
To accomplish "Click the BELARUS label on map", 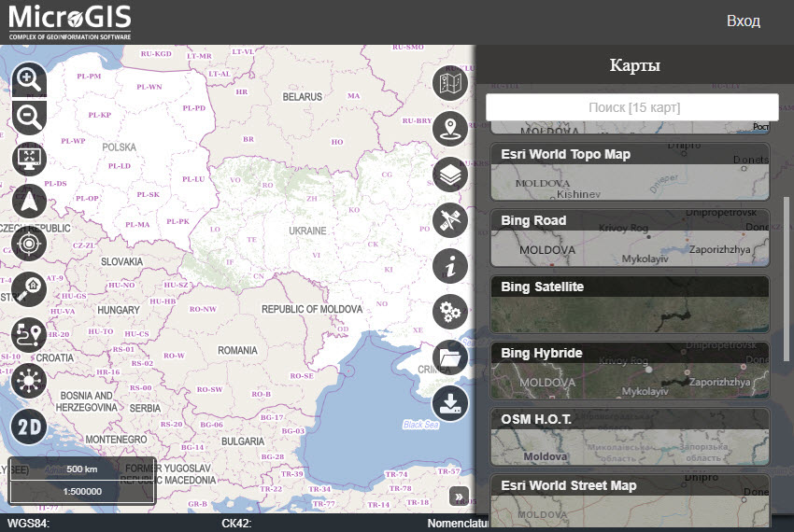I will point(303,97).
